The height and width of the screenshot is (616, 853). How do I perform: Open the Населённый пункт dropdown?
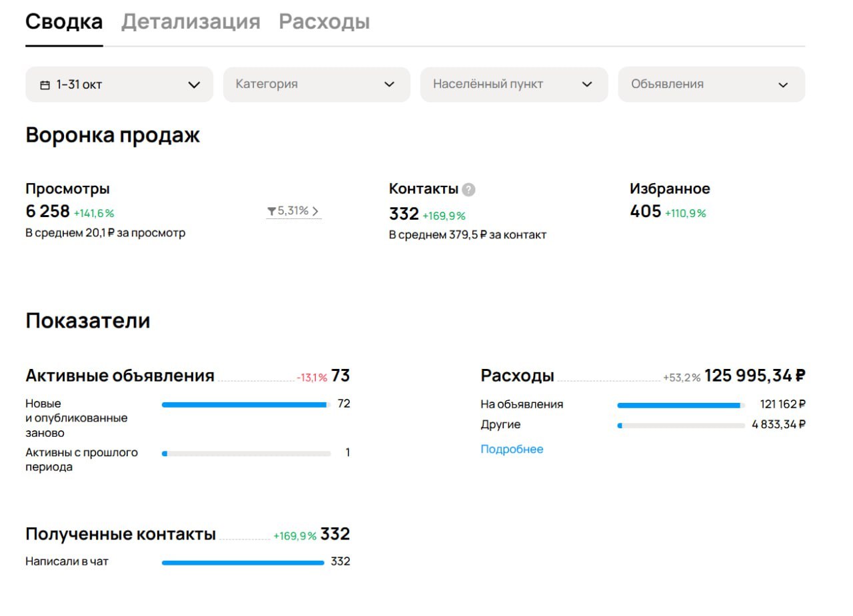coord(514,85)
